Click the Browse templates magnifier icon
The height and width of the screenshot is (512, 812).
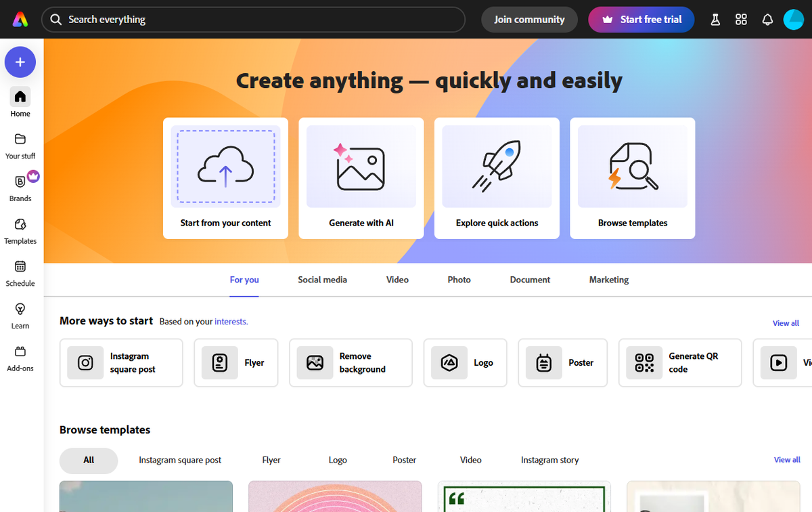coord(633,167)
